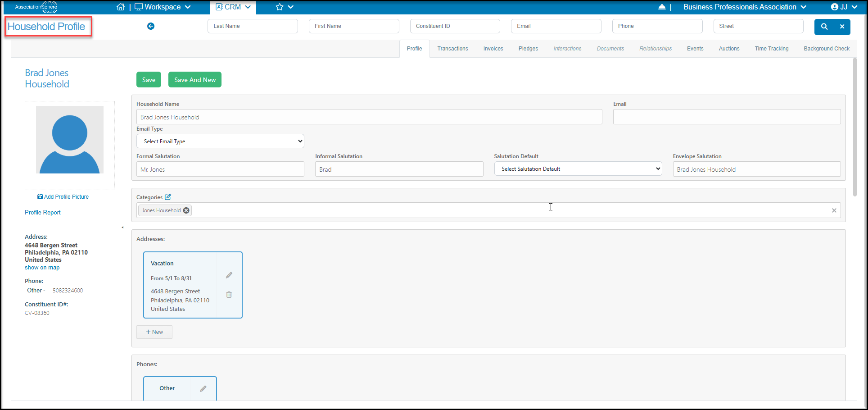The height and width of the screenshot is (410, 868).
Task: Click the home icon in top bar
Action: tap(121, 7)
